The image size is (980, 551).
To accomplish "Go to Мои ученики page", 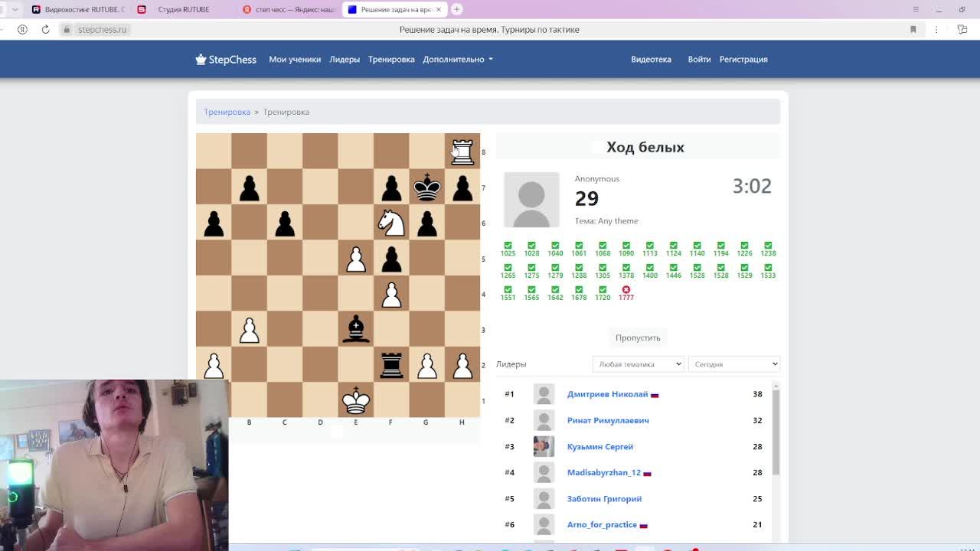I will [x=295, y=59].
